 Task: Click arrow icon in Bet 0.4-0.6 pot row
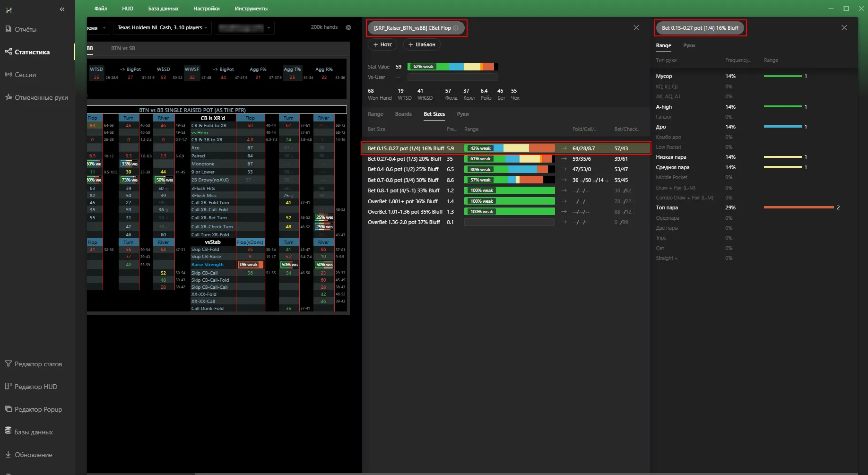[564, 169]
